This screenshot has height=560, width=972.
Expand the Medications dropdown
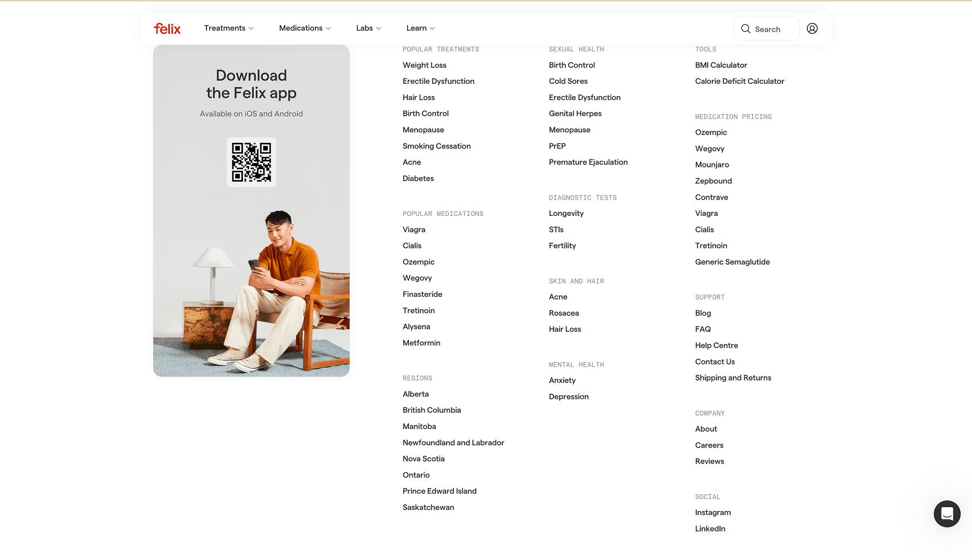pos(304,28)
